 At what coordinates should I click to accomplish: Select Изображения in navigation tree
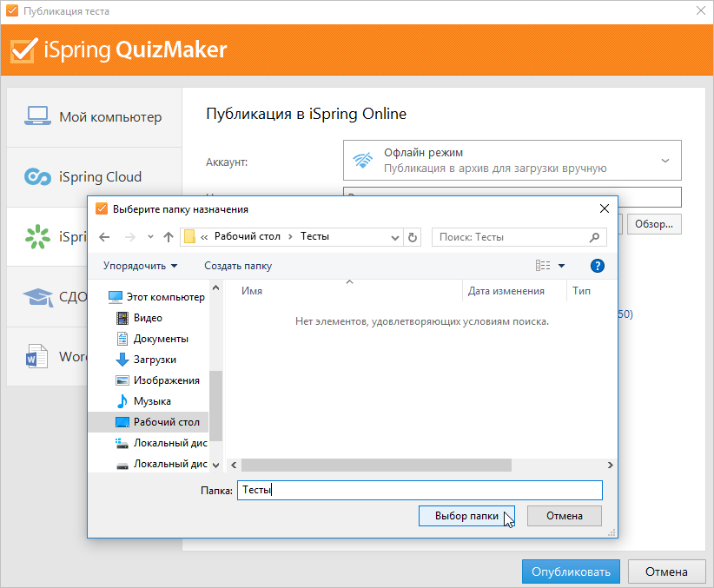(x=166, y=380)
